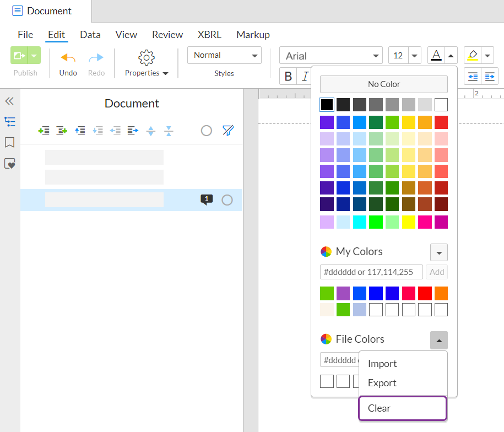The height and width of the screenshot is (432, 504).
Task: Click the outdent section left arrow icon
Action: tap(115, 131)
